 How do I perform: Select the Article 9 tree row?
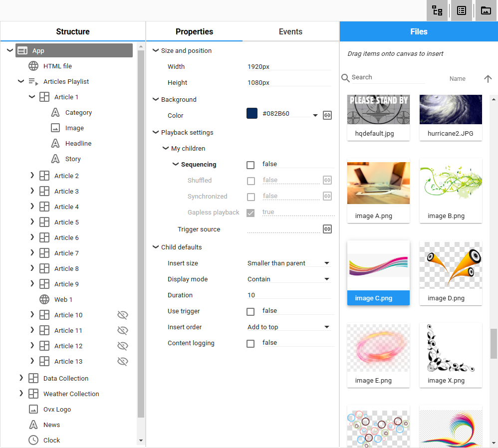click(66, 284)
